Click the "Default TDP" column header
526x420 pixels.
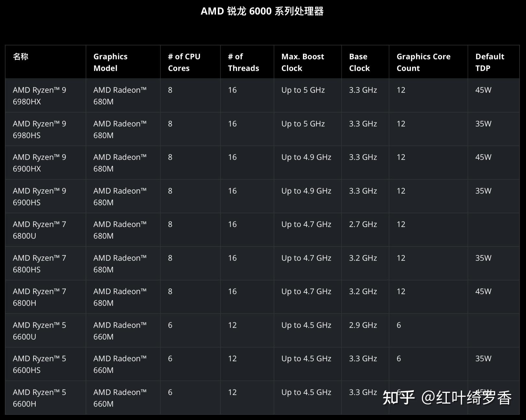pyautogui.click(x=489, y=62)
